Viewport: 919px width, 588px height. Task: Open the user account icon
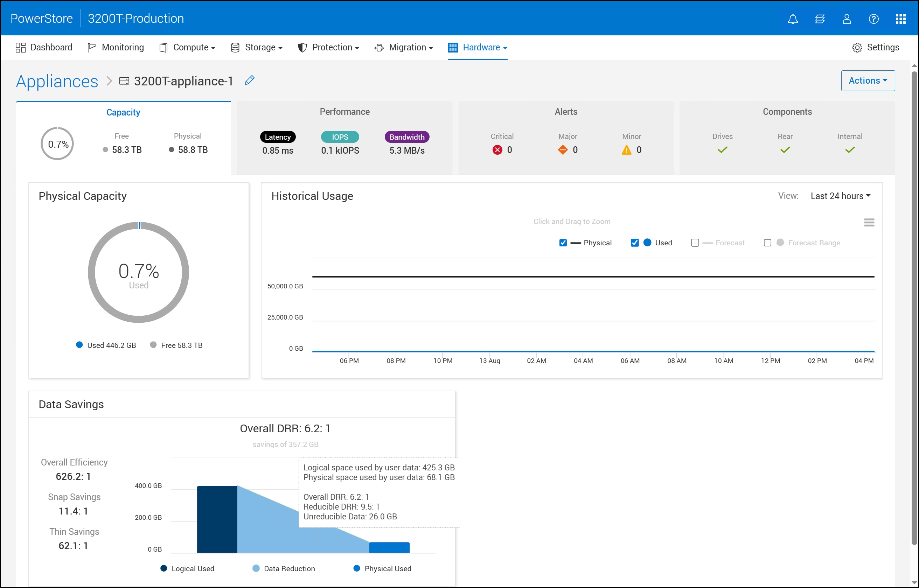(847, 19)
